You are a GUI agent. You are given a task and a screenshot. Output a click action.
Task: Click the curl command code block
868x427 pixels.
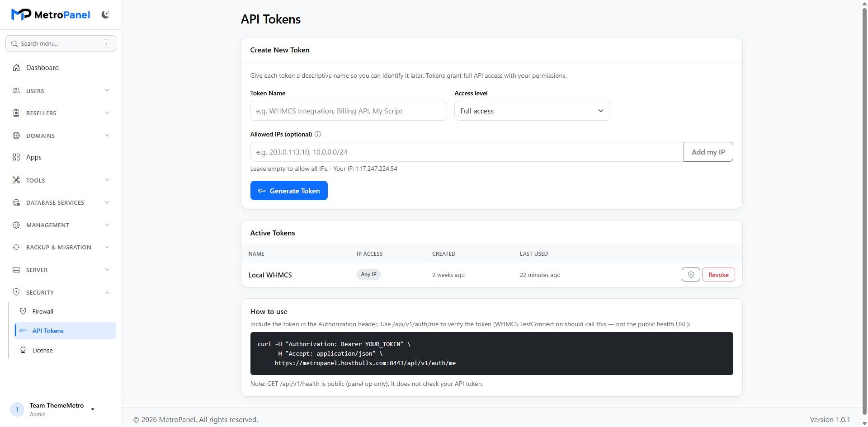(492, 353)
